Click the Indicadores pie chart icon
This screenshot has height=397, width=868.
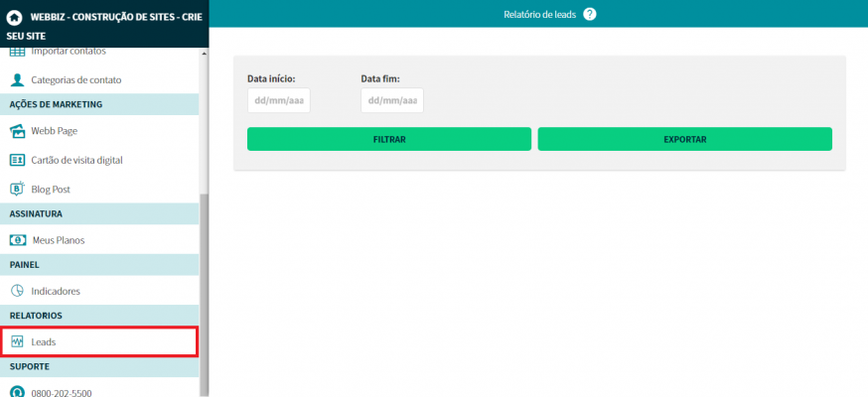tap(17, 291)
